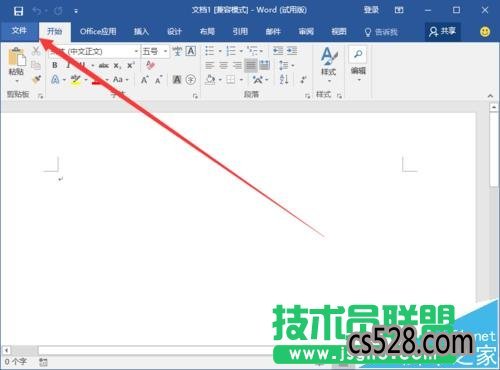Click the Asian layout icon
Viewport: 500px width, 370px height.
[x=258, y=80]
